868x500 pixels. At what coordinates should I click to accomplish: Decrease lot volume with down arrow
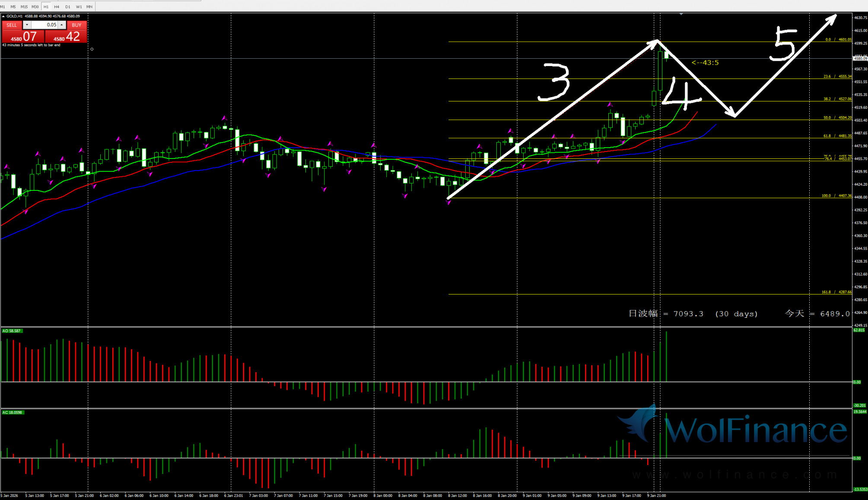coord(27,25)
